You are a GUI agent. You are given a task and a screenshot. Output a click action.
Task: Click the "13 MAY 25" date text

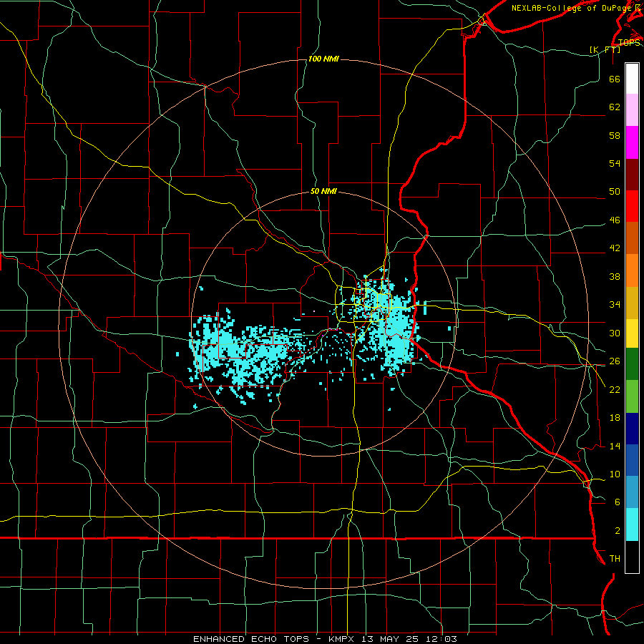389,639
